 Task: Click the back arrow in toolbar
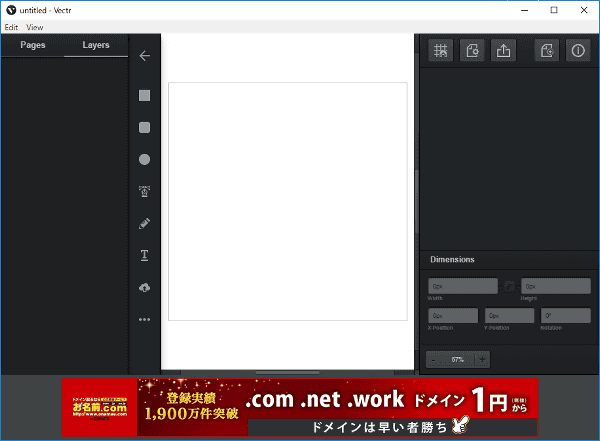point(145,56)
